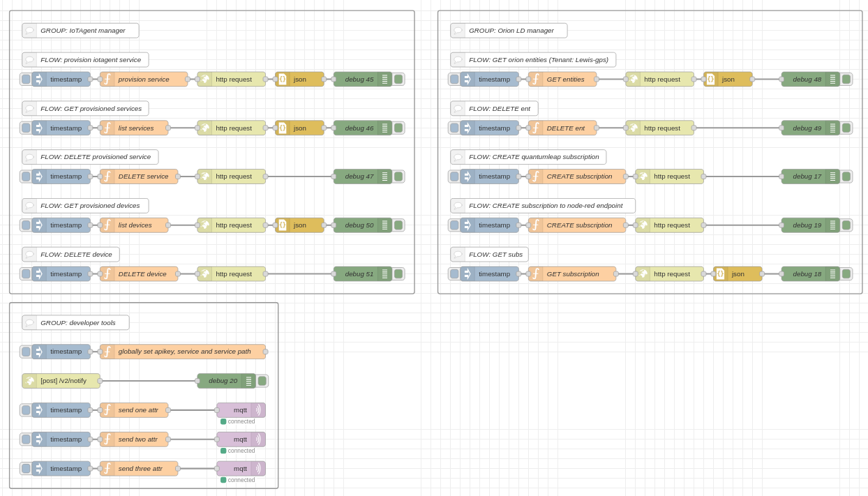Viewport: 868px width, 496px height.
Task: Toggle debug 46 output button
Action: pos(398,128)
